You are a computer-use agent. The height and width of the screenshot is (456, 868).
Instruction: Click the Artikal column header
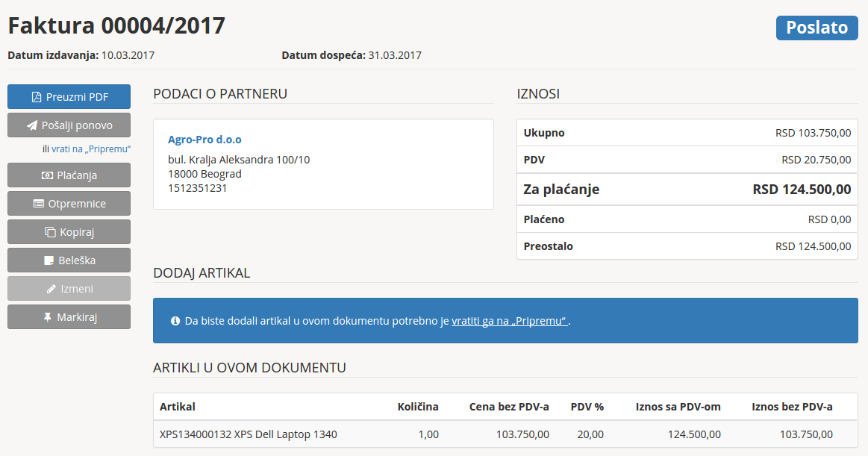point(178,407)
